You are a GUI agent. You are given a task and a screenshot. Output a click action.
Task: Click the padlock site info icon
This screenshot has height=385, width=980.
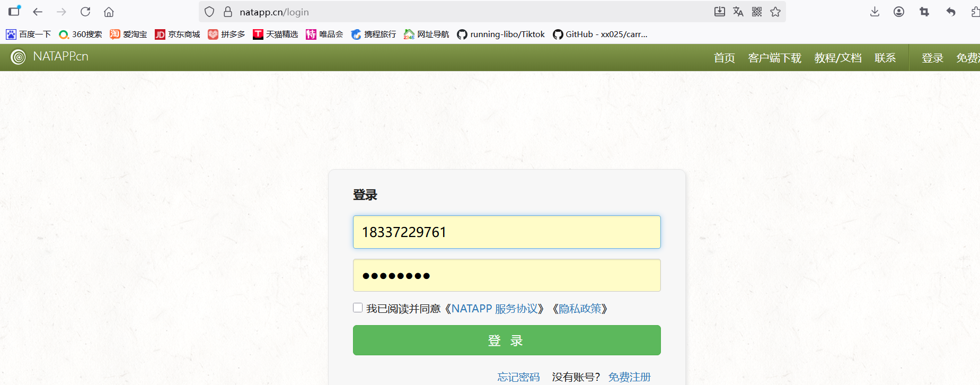click(228, 12)
